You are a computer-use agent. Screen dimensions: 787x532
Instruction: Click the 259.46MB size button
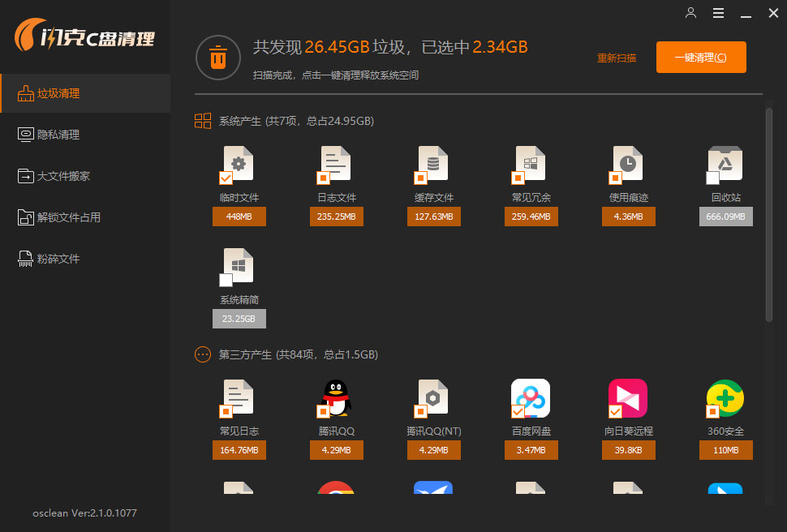coord(531,217)
